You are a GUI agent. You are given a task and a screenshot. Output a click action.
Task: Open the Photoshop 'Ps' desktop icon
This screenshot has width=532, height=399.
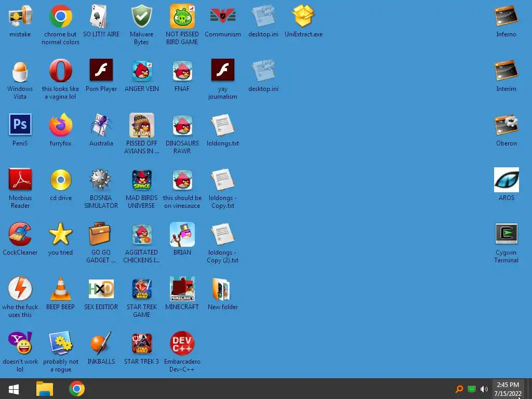point(20,125)
